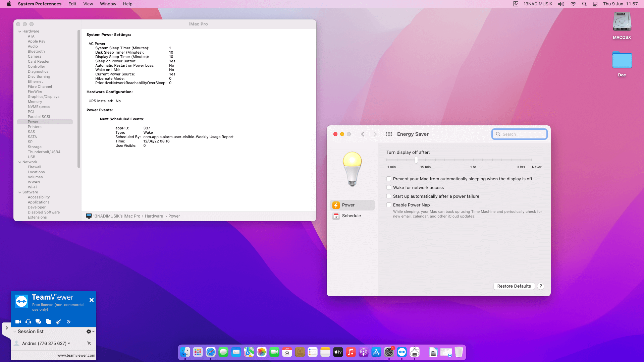644x362 pixels.
Task: Select Graphics/Displays in the Hardware list
Action: coord(44,97)
